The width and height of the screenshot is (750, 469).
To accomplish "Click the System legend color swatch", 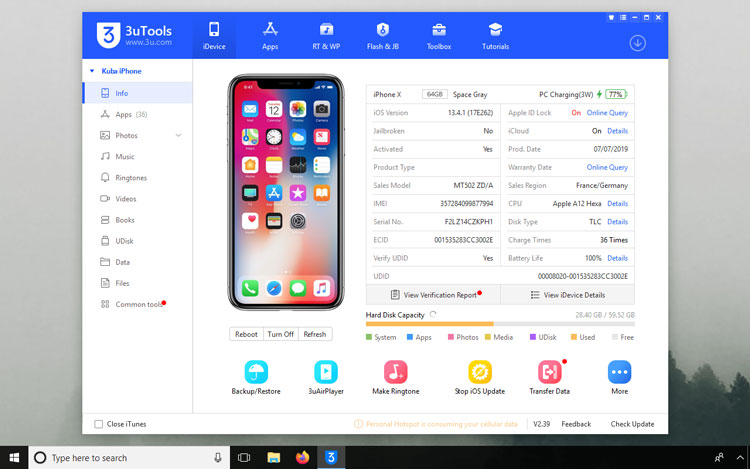I will (x=369, y=337).
